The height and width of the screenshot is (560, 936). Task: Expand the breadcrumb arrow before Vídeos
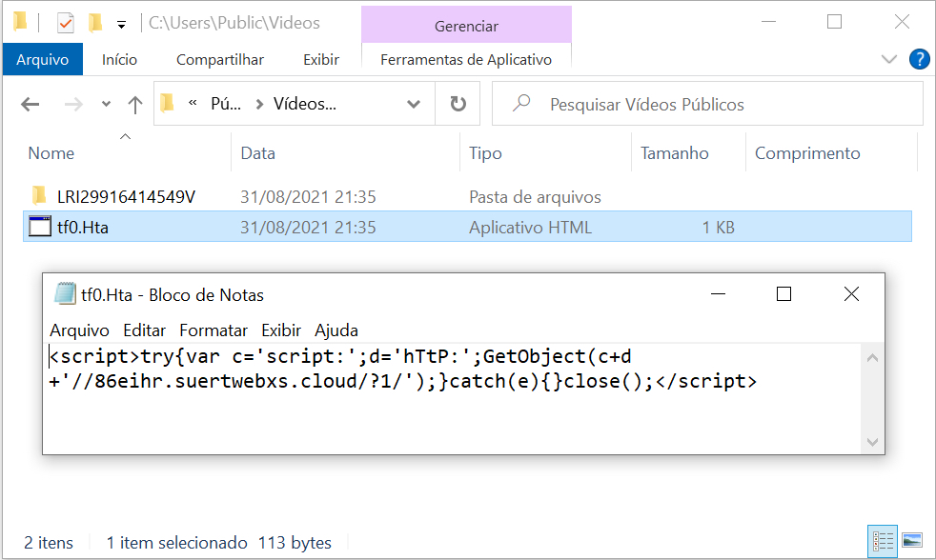coord(259,105)
